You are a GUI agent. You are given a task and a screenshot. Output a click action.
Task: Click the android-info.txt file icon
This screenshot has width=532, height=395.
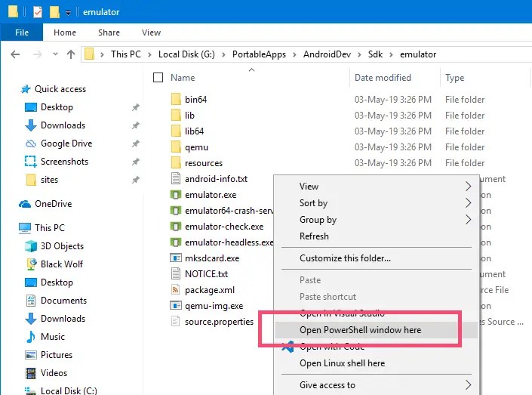tap(176, 179)
